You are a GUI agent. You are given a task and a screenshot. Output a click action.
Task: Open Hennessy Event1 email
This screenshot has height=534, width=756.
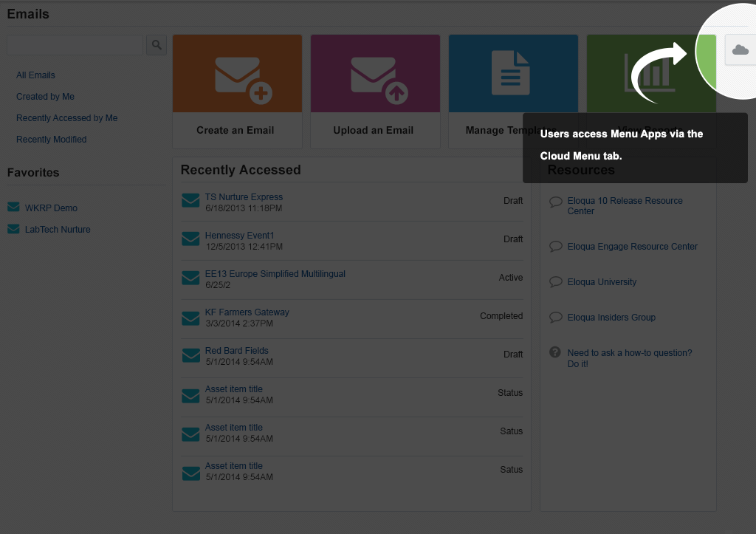click(239, 236)
